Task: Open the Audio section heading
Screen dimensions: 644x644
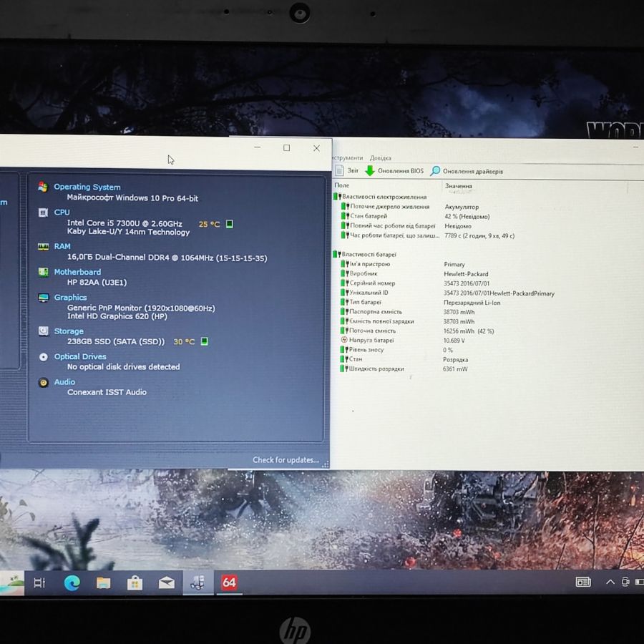Action: pos(64,382)
